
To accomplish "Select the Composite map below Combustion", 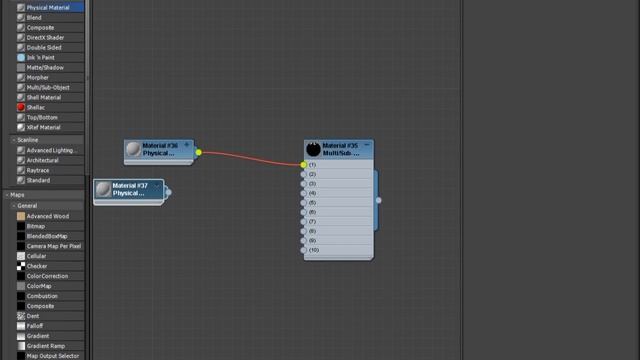I will (x=50, y=306).
